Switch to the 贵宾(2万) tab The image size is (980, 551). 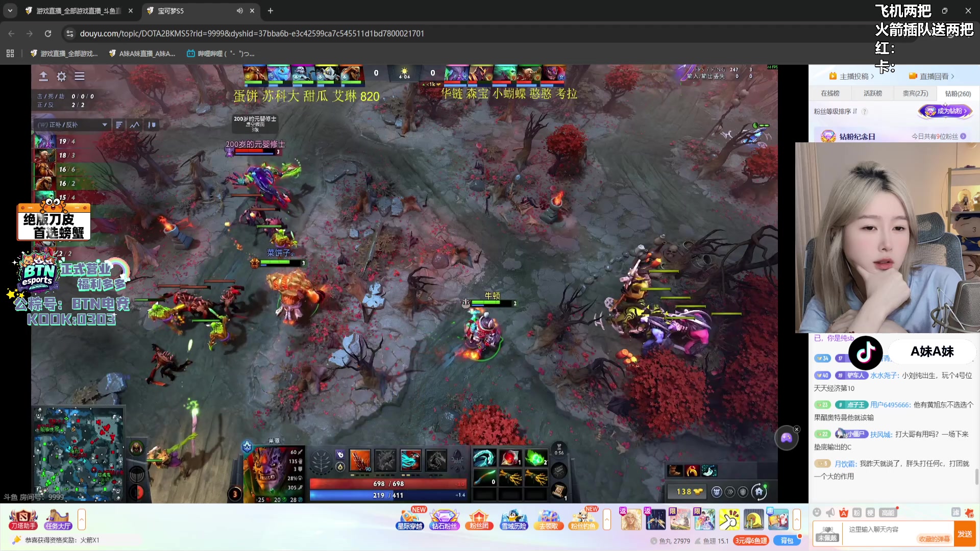pyautogui.click(x=915, y=93)
